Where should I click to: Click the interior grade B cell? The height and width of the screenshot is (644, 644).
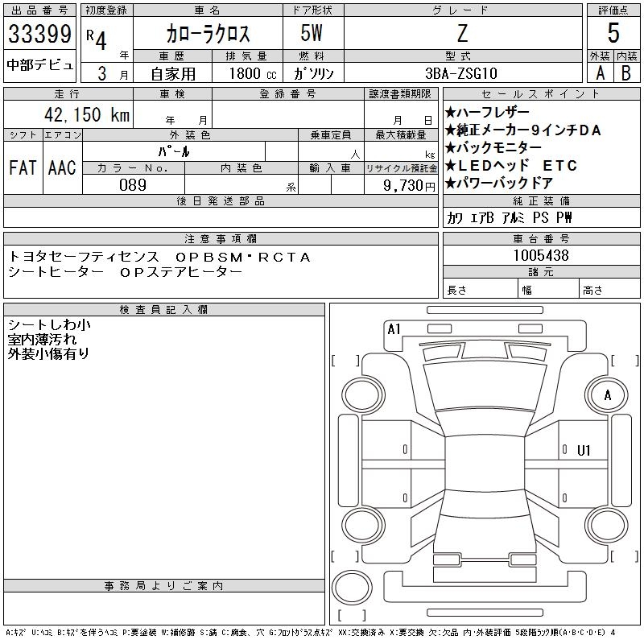pyautogui.click(x=626, y=73)
